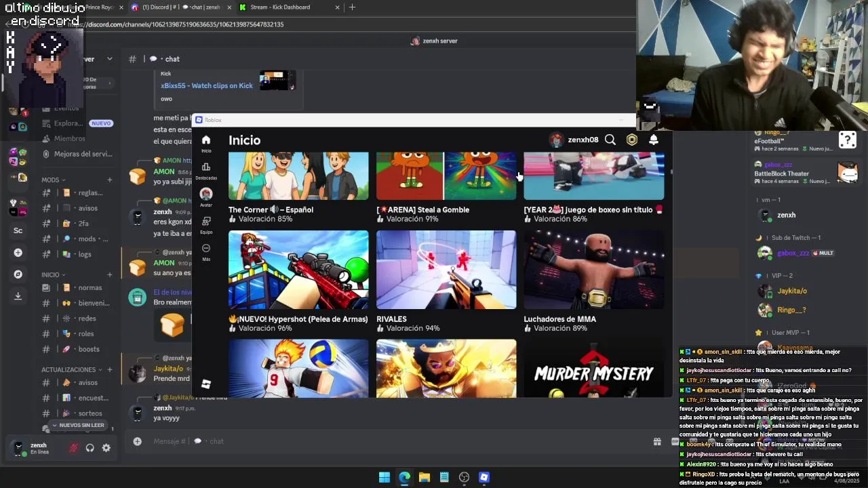This screenshot has width=868, height=488.
Task: Open the Windows Start button
Action: click(x=384, y=477)
